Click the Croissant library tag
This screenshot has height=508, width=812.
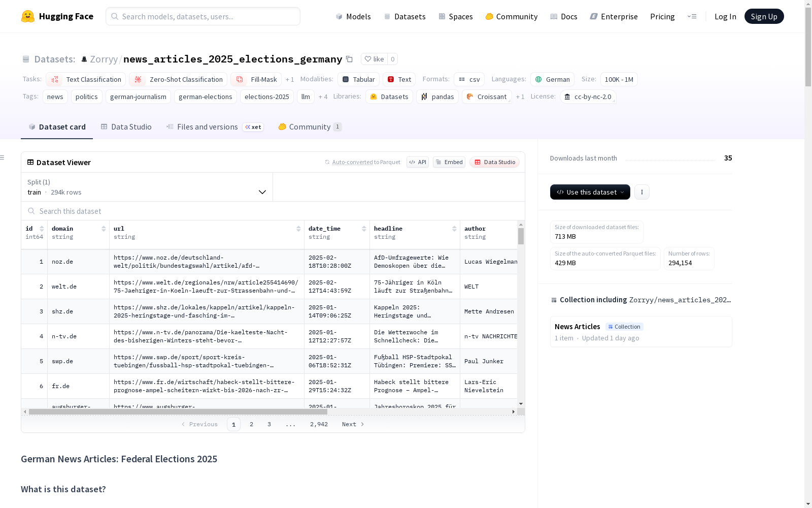tap(487, 97)
